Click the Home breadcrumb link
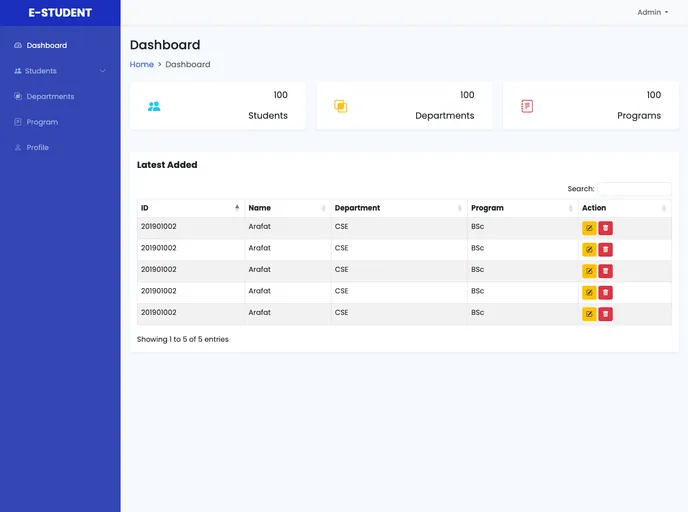This screenshot has height=512, width=688. coord(141,64)
